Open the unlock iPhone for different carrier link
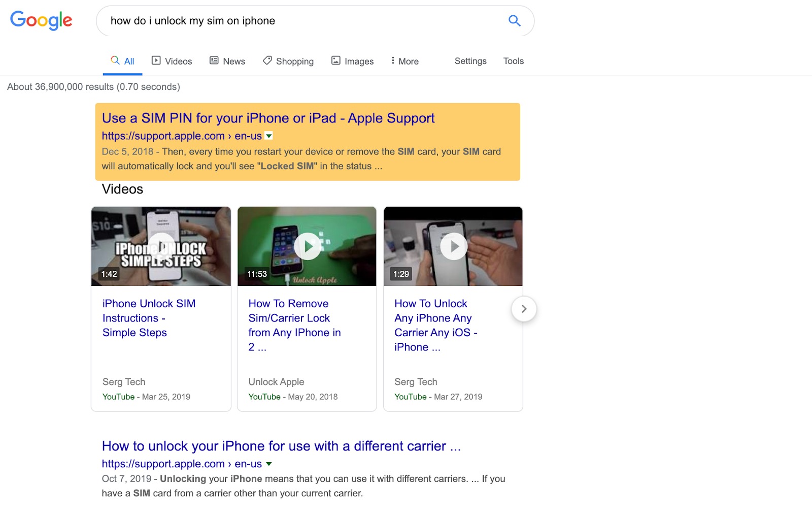Viewport: 812px width, 514px height. click(281, 446)
